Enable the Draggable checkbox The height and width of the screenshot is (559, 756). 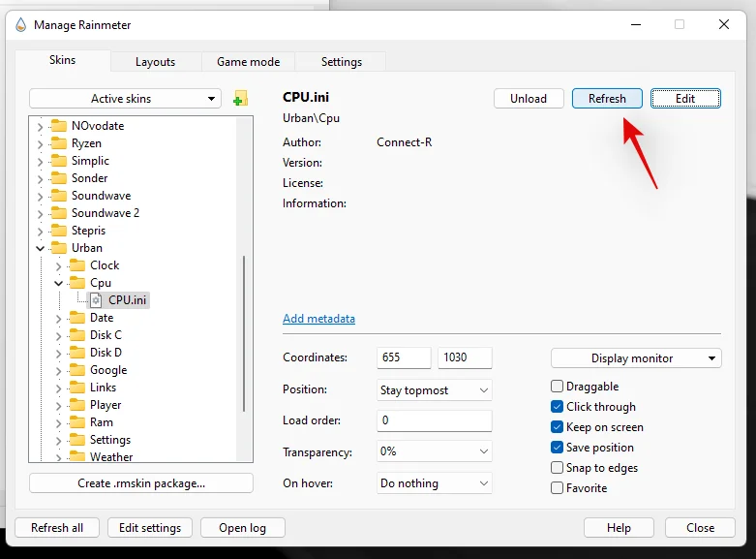[557, 387]
